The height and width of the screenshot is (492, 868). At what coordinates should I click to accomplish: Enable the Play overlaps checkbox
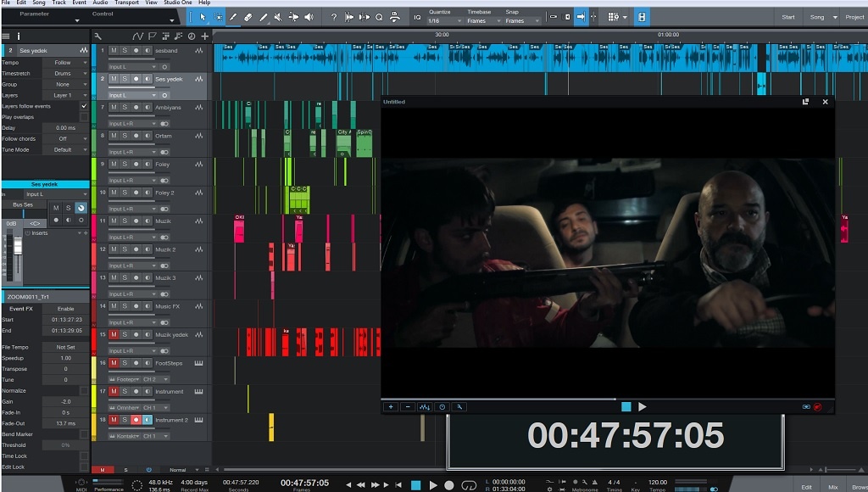(84, 117)
